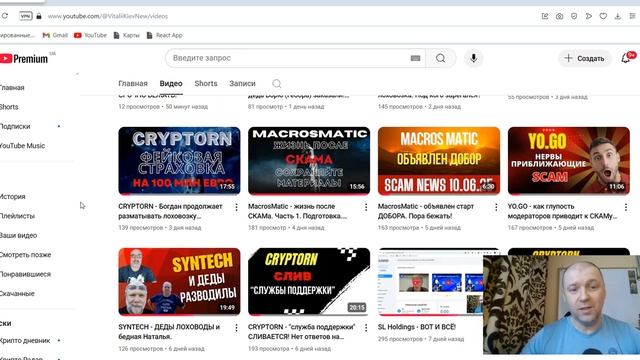Open the Карты bookmark
The image size is (640, 360).
[127, 36]
